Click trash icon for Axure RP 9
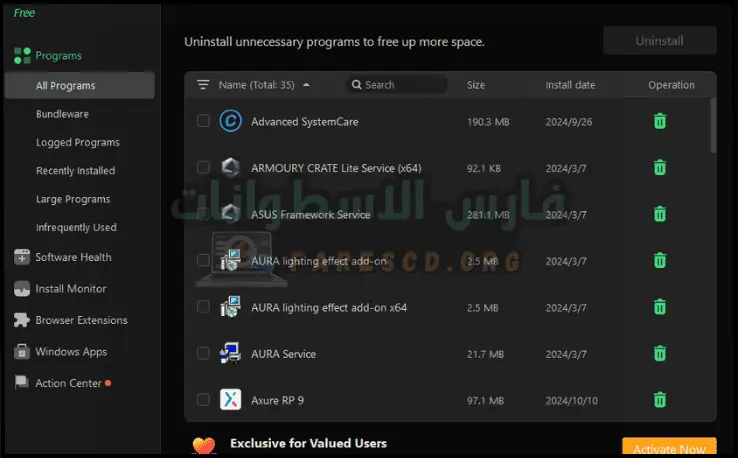The width and height of the screenshot is (738, 458). coord(660,400)
